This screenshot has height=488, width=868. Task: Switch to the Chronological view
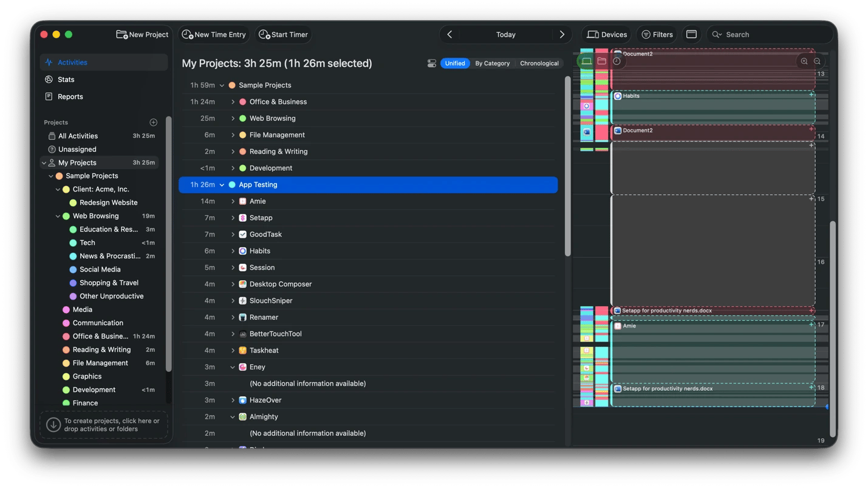coord(539,63)
